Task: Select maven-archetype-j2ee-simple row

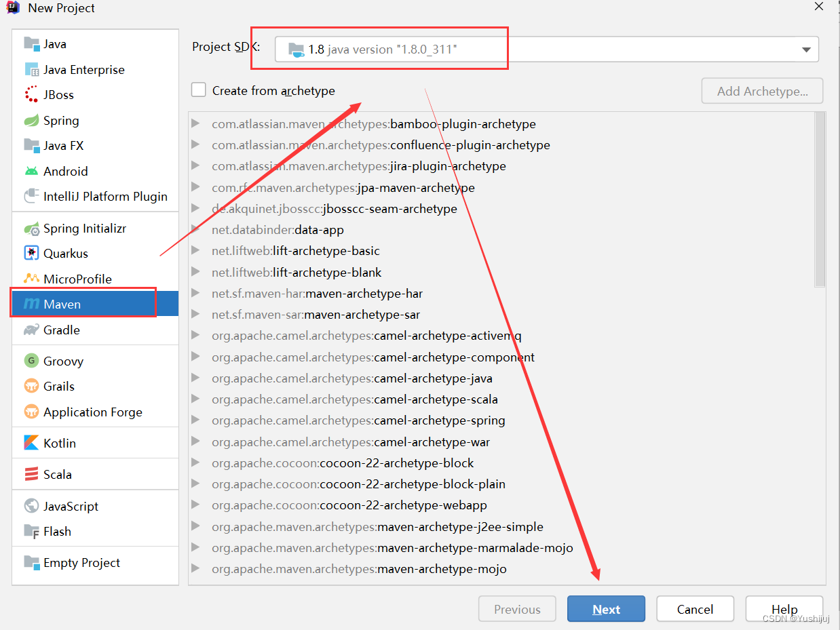Action: click(x=501, y=526)
